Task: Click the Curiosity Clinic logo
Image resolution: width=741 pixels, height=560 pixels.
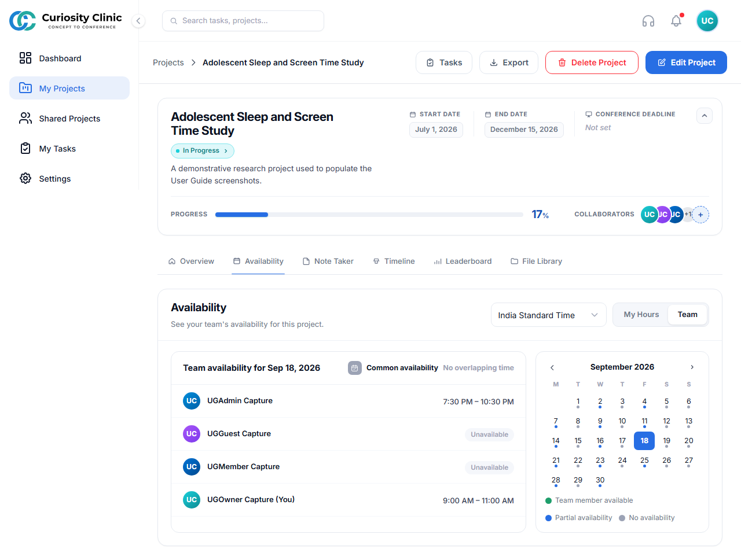Action: point(66,21)
